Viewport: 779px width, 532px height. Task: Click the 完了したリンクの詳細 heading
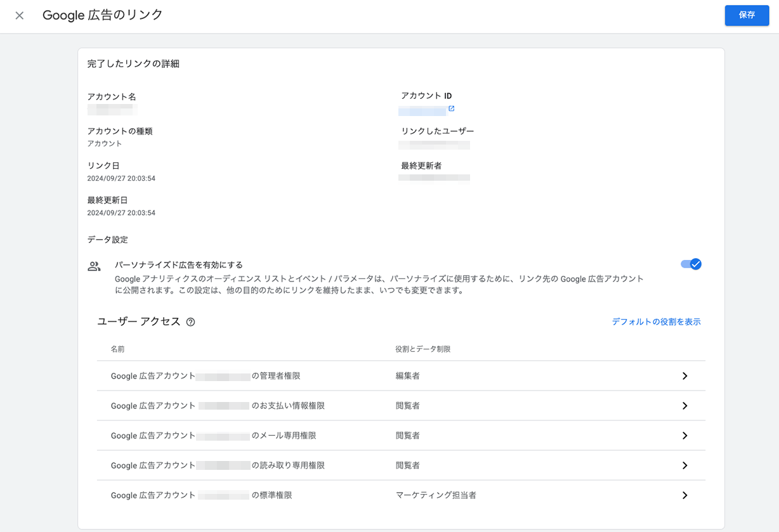(x=133, y=64)
